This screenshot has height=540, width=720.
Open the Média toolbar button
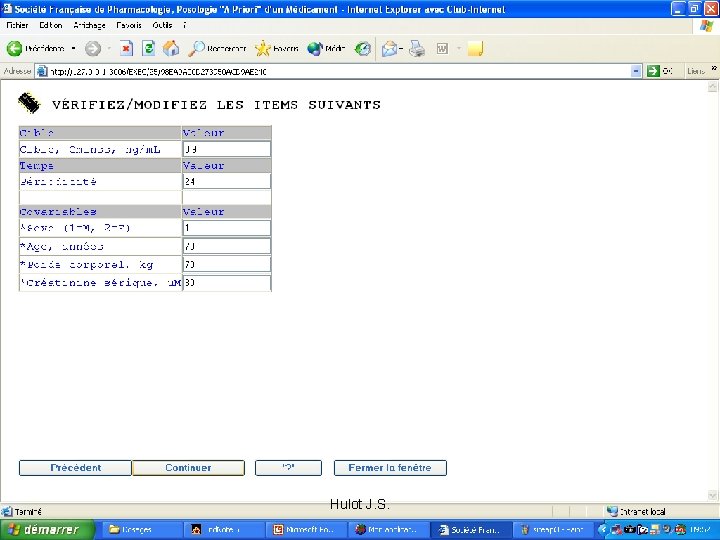(x=326, y=48)
